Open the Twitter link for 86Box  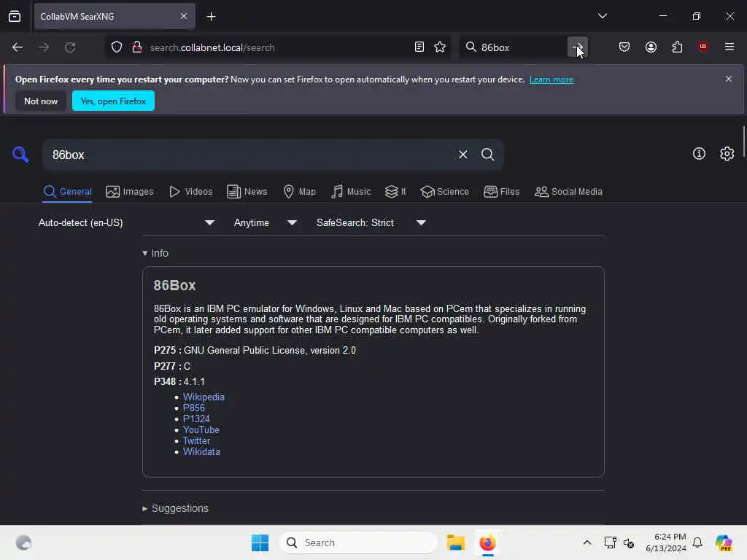(196, 440)
